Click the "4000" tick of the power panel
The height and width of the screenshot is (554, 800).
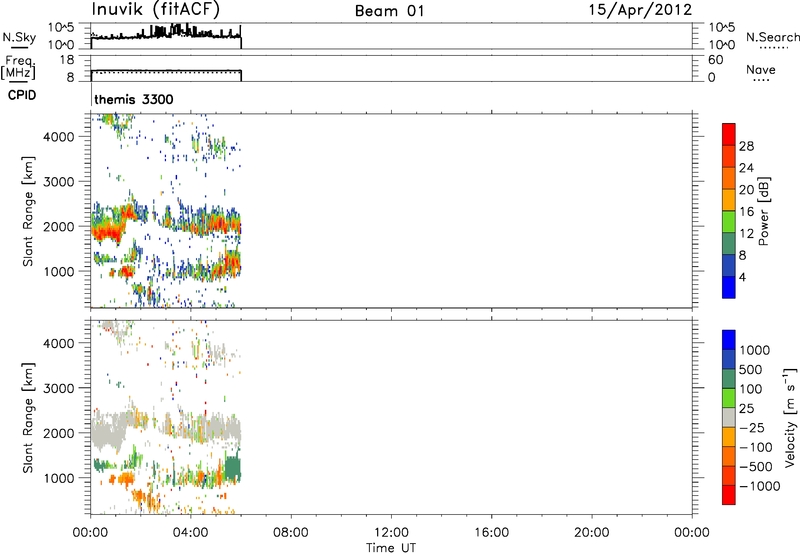[x=58, y=137]
